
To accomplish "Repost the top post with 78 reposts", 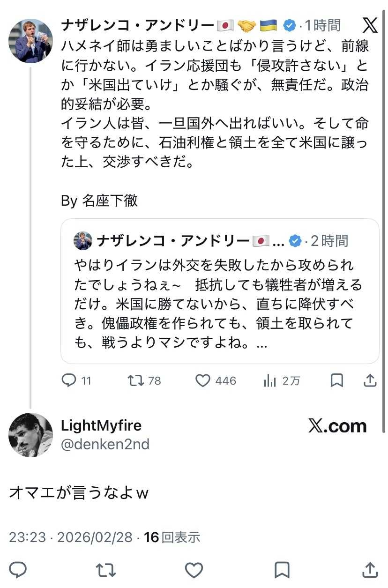I will click(x=136, y=381).
